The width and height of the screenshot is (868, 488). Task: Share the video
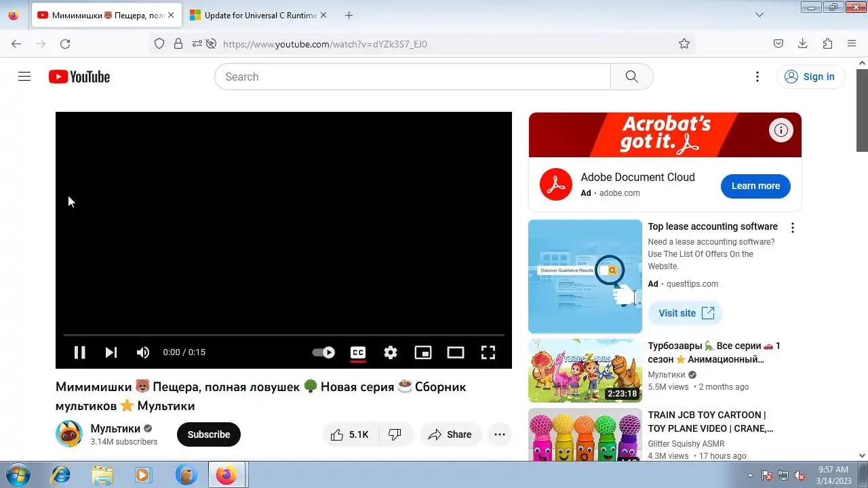pyautogui.click(x=450, y=434)
